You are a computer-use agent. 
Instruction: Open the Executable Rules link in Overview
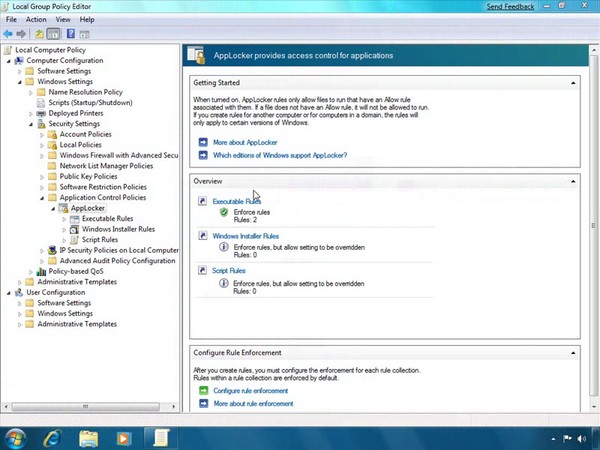pos(236,201)
